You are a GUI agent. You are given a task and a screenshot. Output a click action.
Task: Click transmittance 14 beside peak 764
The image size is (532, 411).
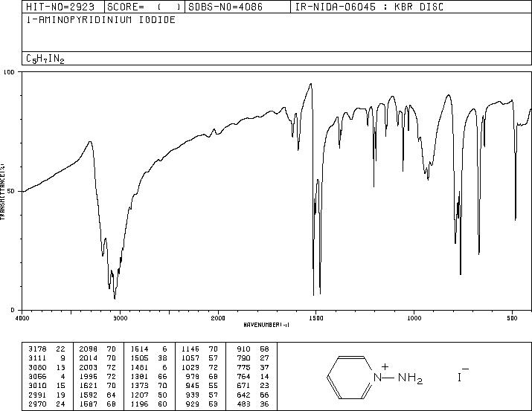coord(264,376)
